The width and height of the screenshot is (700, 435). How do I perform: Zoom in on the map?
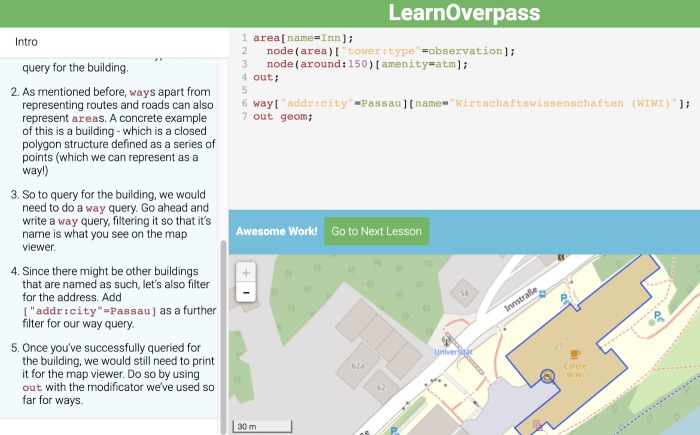tap(246, 272)
